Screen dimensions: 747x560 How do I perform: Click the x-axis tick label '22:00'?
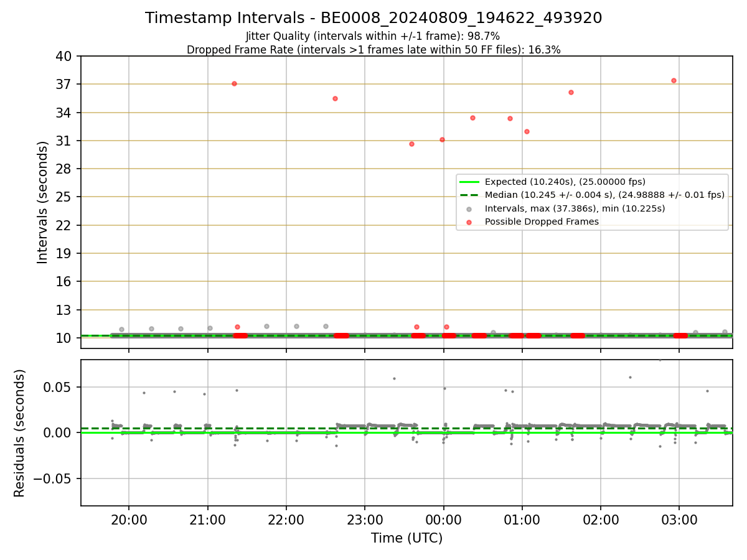click(286, 519)
